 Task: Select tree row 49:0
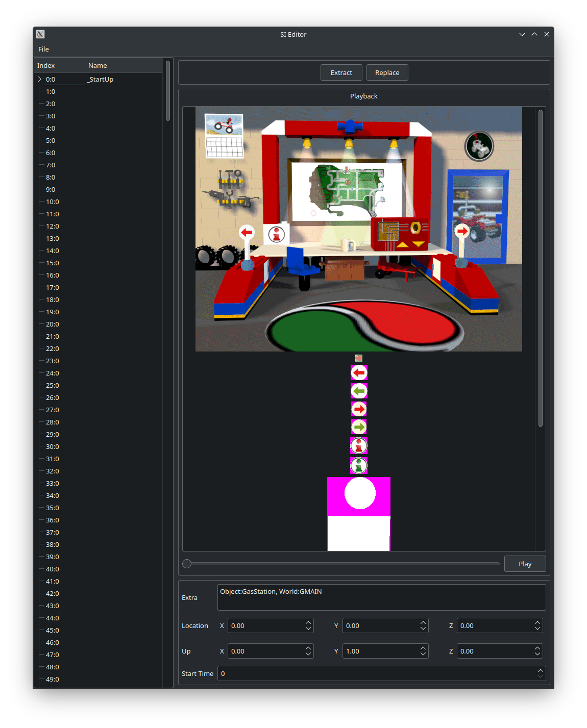click(x=53, y=679)
